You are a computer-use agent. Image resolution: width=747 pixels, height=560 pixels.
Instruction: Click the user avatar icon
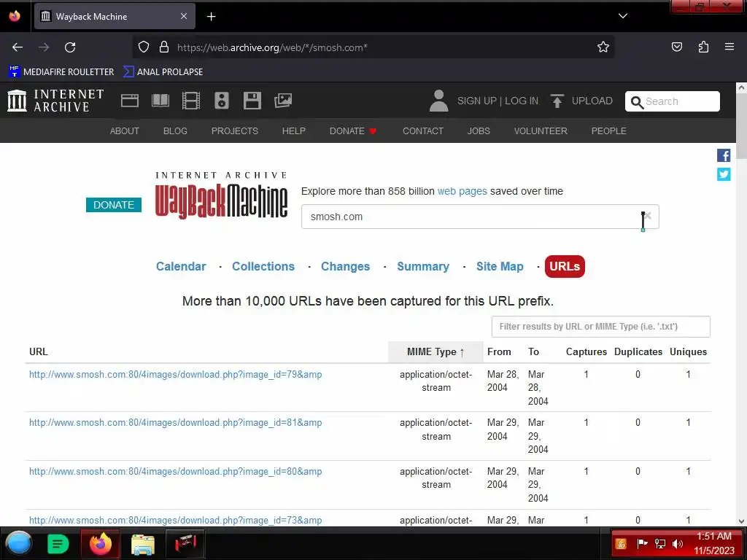[438, 101]
